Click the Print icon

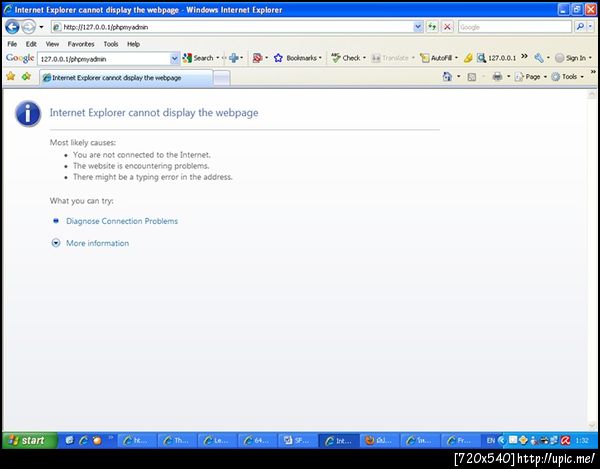click(x=497, y=77)
